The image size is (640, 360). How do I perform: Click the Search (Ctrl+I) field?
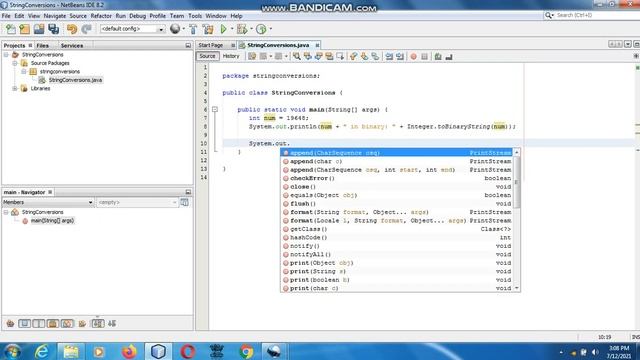tap(595, 15)
